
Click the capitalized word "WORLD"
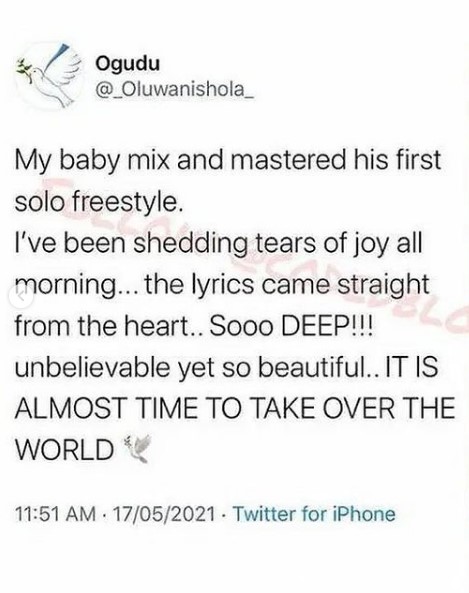tap(64, 449)
